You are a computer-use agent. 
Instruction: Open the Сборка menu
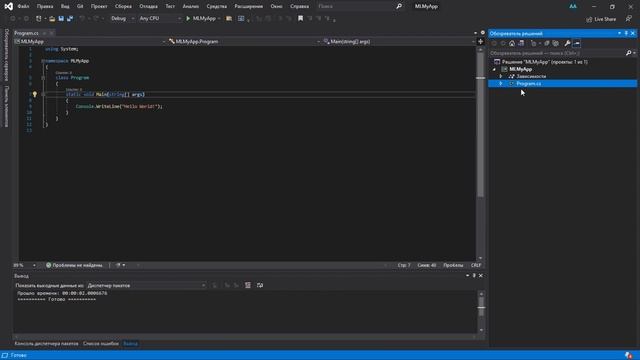pos(123,6)
